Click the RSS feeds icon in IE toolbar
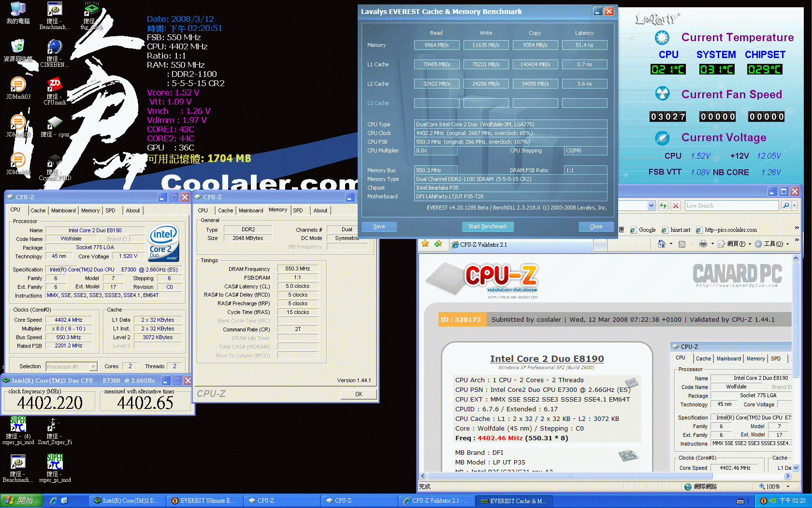The height and width of the screenshot is (508, 812). 682,244
